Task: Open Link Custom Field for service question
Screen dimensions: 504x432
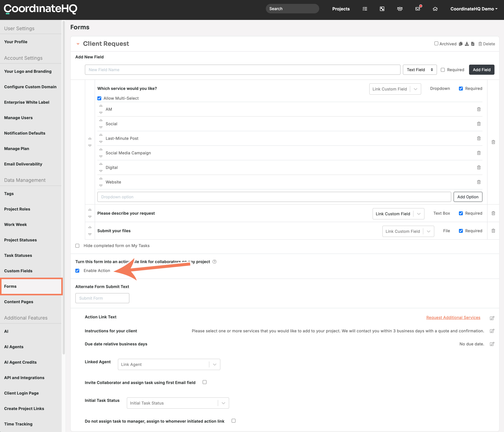Action: click(x=395, y=89)
